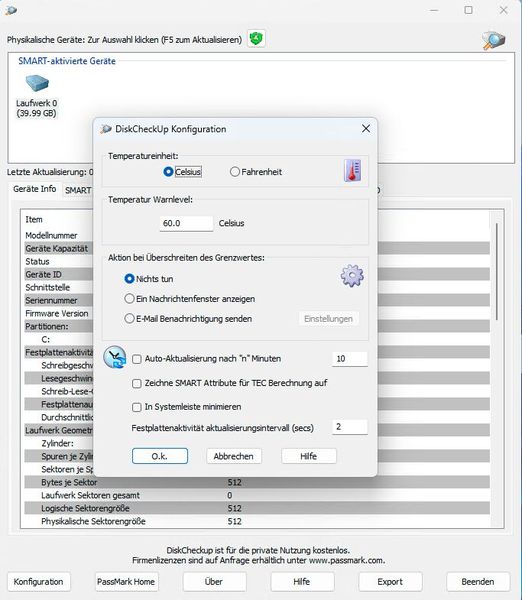Click the Festplattenaktivität interval field 2
This screenshot has width=522, height=600.
pos(350,427)
